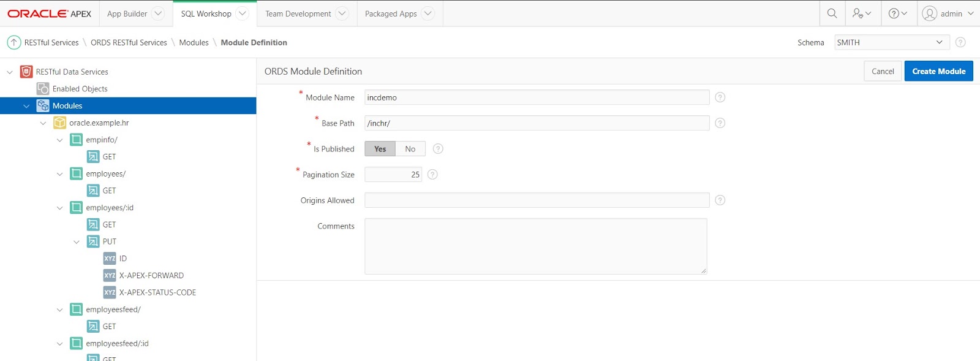
Task: Set Is Published to No
Action: pos(410,149)
